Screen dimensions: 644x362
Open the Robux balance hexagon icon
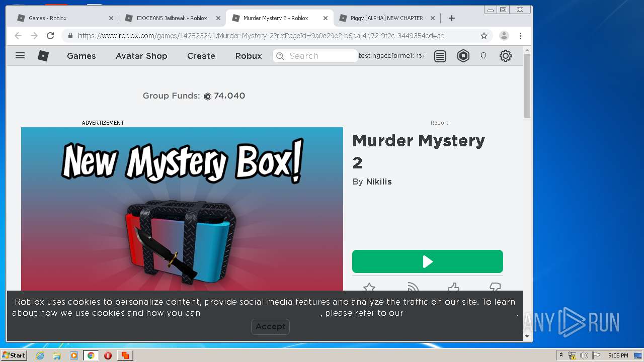pos(463,56)
